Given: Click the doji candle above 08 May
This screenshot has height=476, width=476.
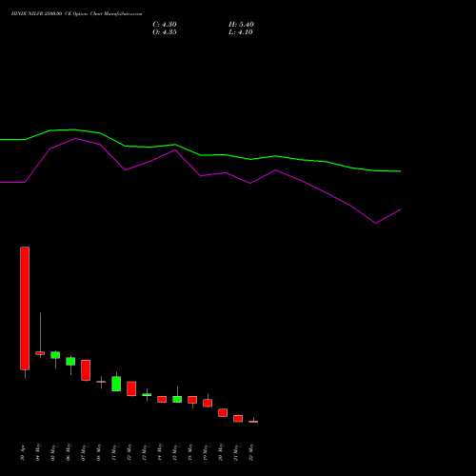Looking at the screenshot, I should [x=101, y=382].
